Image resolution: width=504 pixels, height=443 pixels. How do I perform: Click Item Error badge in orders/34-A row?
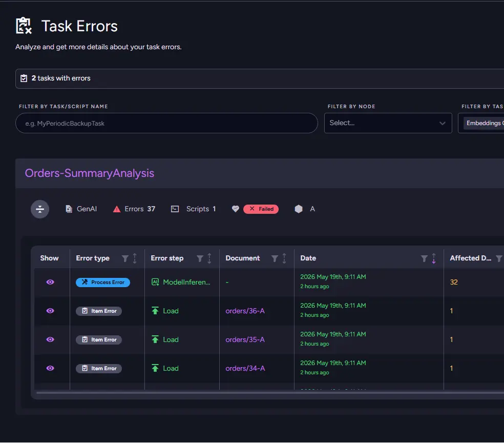coord(99,368)
